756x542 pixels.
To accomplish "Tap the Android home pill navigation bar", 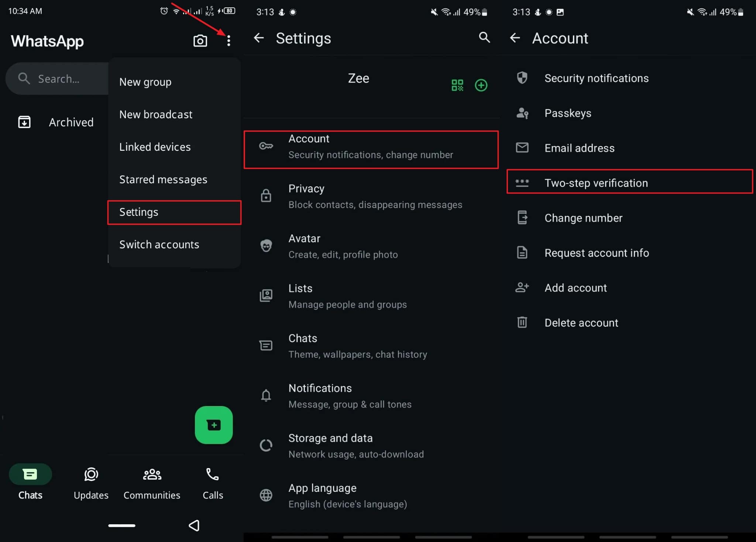I will point(121,525).
